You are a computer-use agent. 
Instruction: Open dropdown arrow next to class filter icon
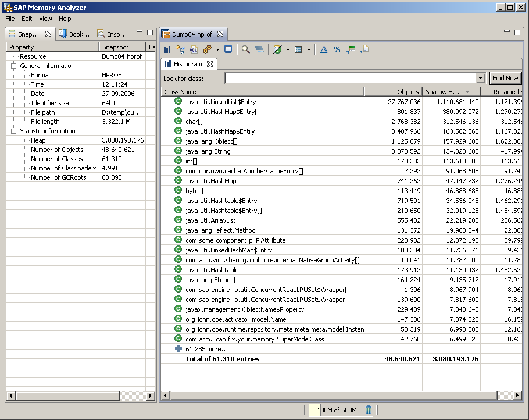tap(288, 50)
